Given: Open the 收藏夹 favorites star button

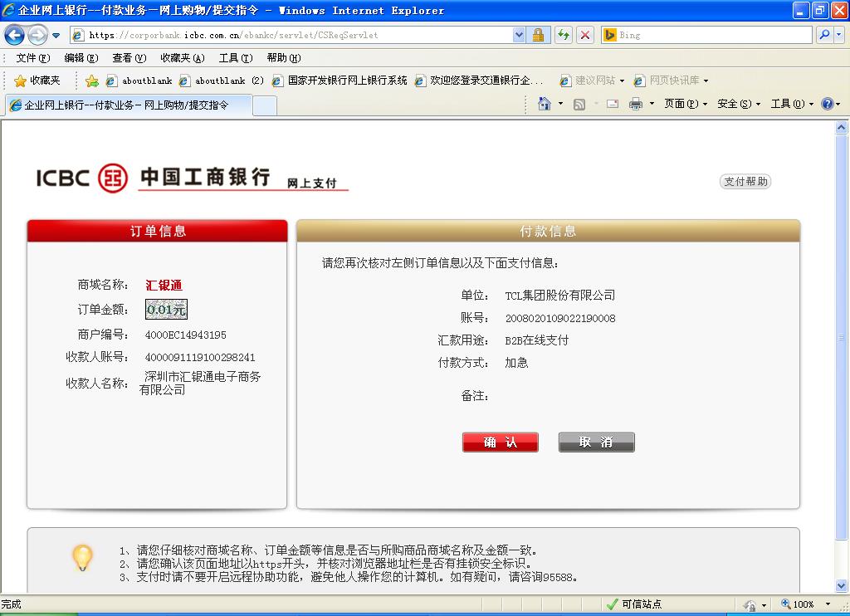Looking at the screenshot, I should click(37, 81).
